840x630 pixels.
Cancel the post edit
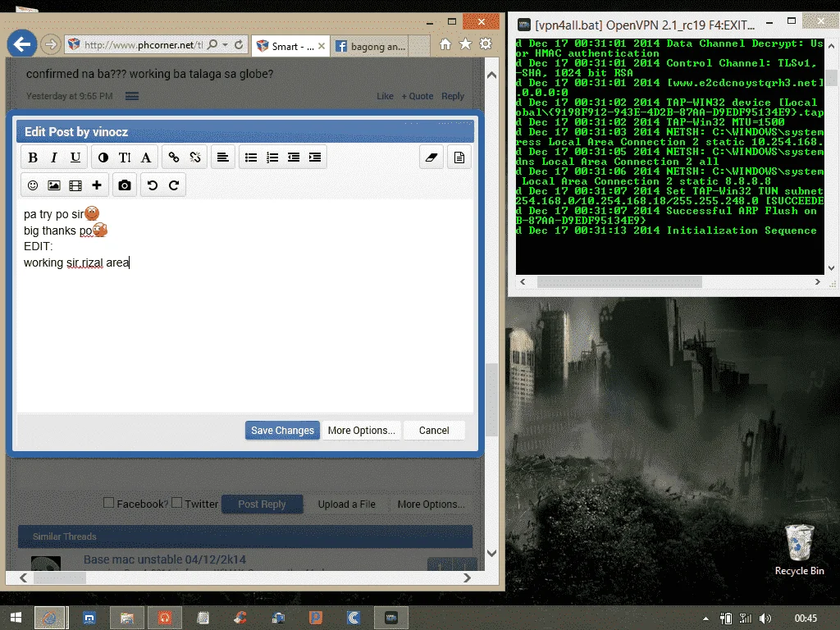coord(434,430)
